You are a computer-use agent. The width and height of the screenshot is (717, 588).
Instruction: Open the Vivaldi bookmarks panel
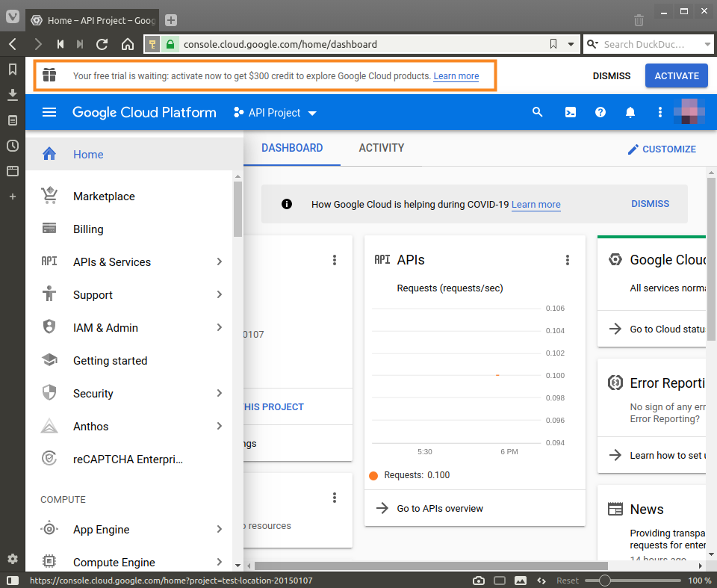(x=13, y=69)
